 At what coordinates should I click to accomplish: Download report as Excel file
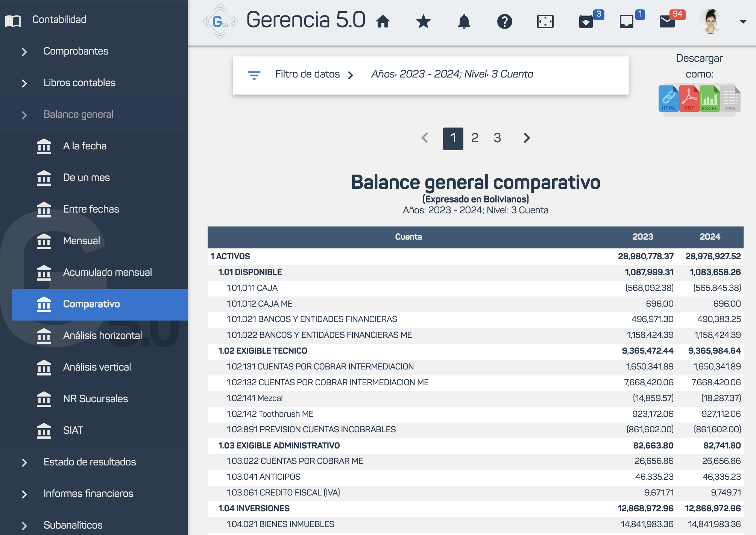(x=710, y=99)
